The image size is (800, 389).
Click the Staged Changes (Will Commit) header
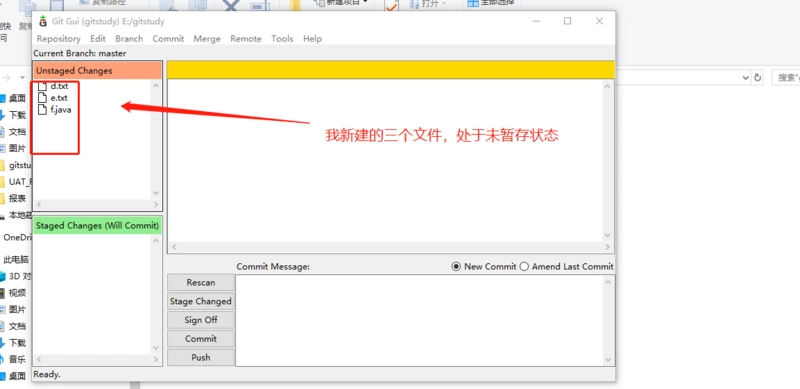[x=97, y=226]
